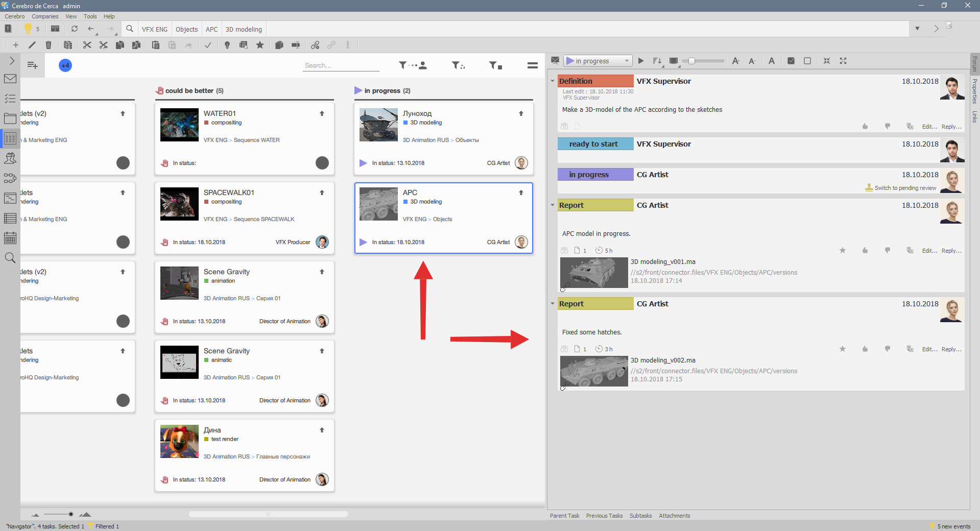The width and height of the screenshot is (980, 531).
Task: Click the link-add chain icon
Action: pos(315,45)
